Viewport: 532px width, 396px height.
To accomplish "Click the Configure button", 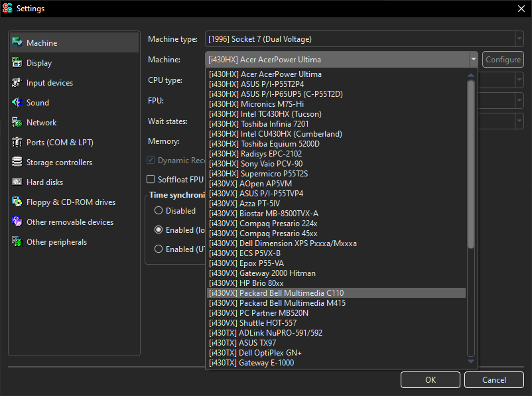I will (x=503, y=60).
